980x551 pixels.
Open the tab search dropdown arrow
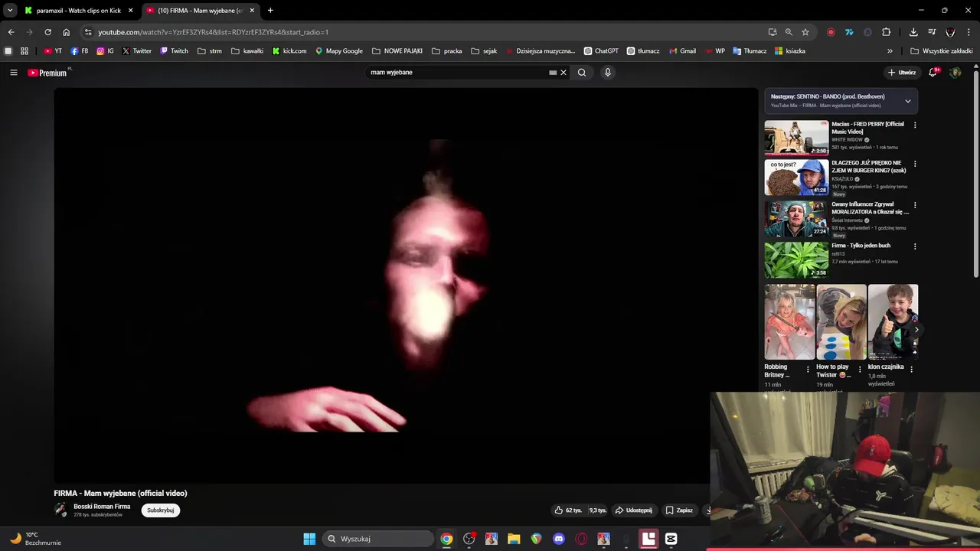click(10, 11)
